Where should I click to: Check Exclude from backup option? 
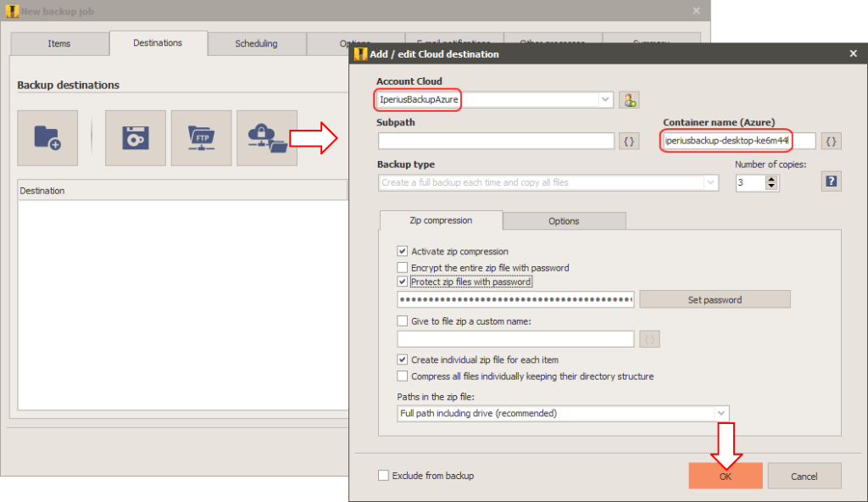pos(383,476)
